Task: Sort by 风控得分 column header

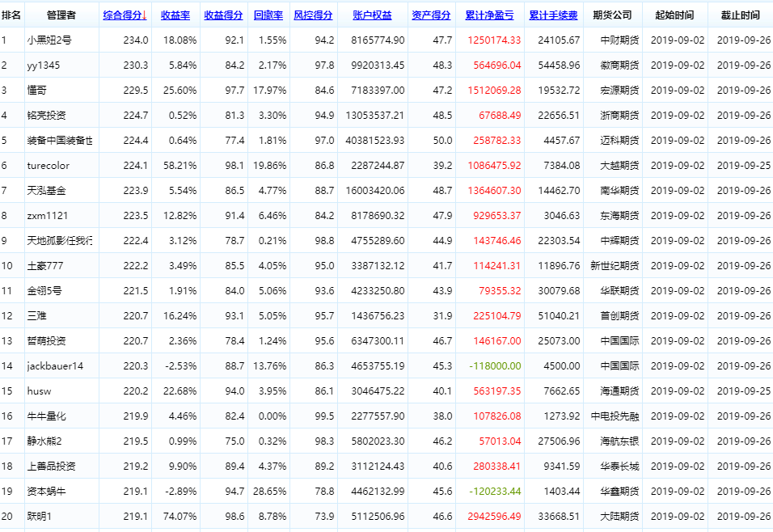Action: click(x=313, y=15)
